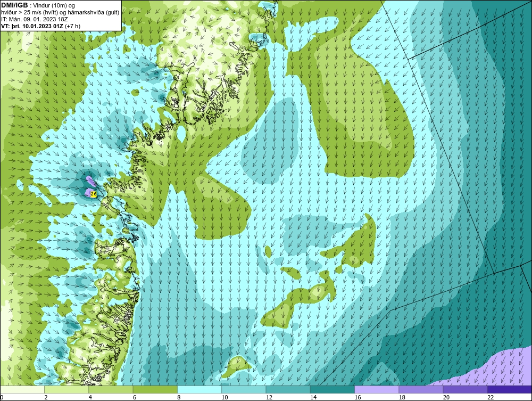Click the yellow 26 gust marker

click(94, 194)
